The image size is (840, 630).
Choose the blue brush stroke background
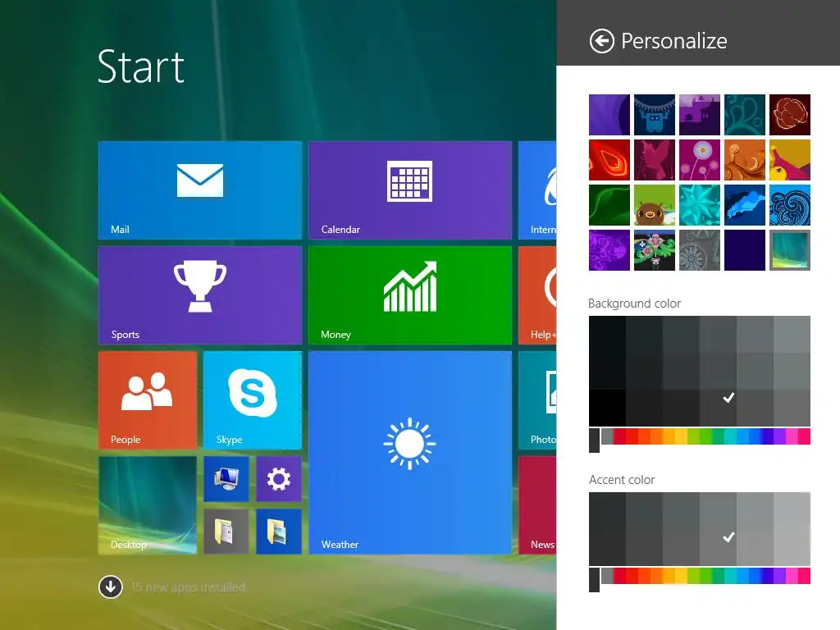[745, 205]
